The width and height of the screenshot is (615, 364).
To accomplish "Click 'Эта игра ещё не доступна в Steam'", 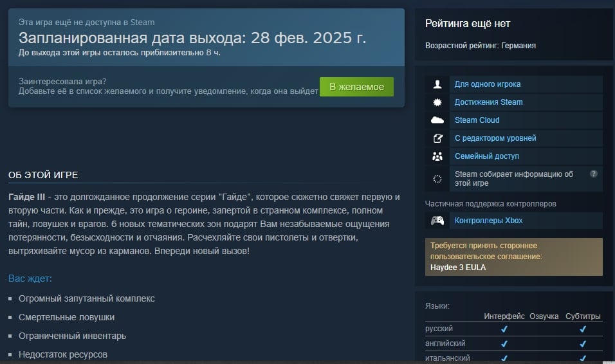I will point(86,23).
